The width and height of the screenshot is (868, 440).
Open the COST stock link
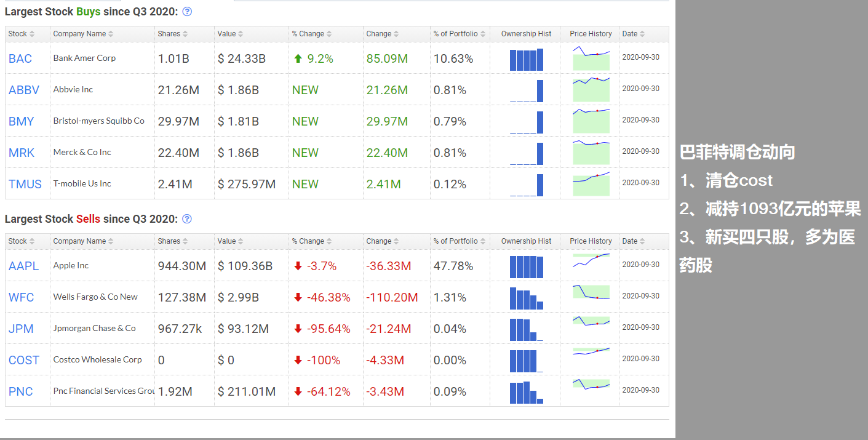pyautogui.click(x=24, y=360)
